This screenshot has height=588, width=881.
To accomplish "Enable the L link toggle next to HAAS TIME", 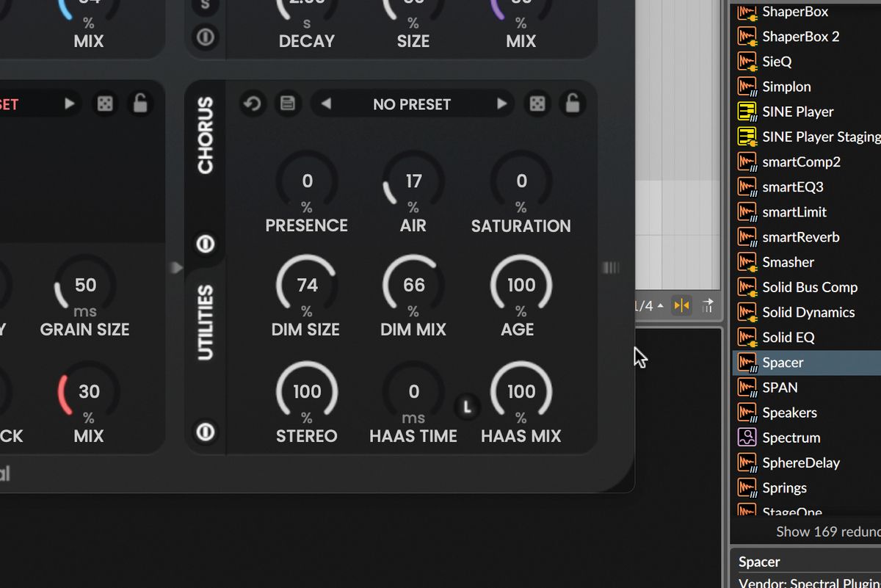I will 468,404.
